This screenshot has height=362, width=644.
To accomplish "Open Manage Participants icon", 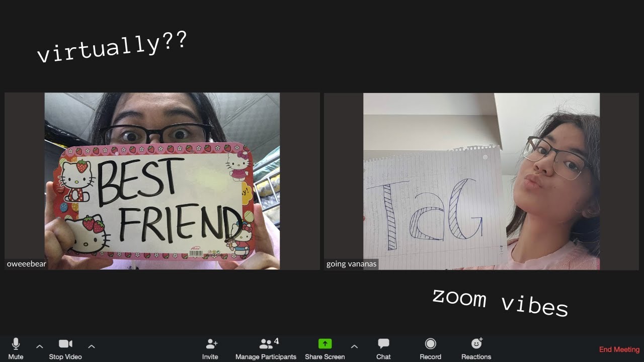I will coord(266,344).
